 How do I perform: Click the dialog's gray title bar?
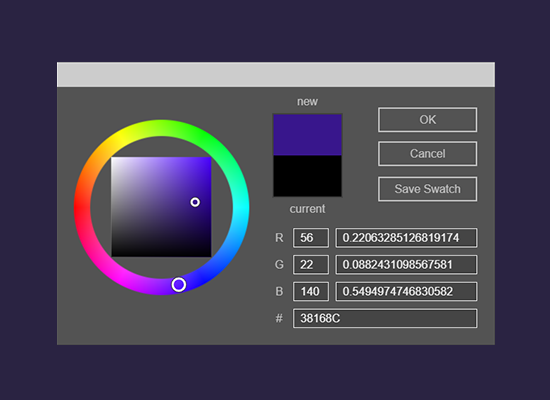tap(276, 74)
